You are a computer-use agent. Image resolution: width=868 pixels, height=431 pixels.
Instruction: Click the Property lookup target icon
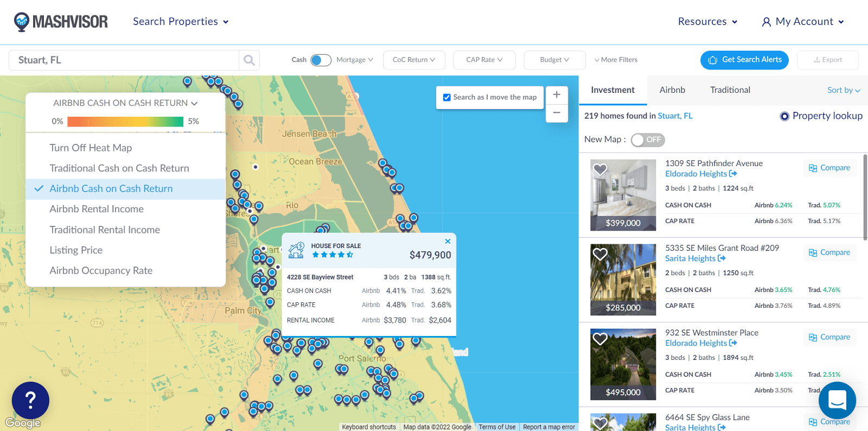[784, 116]
